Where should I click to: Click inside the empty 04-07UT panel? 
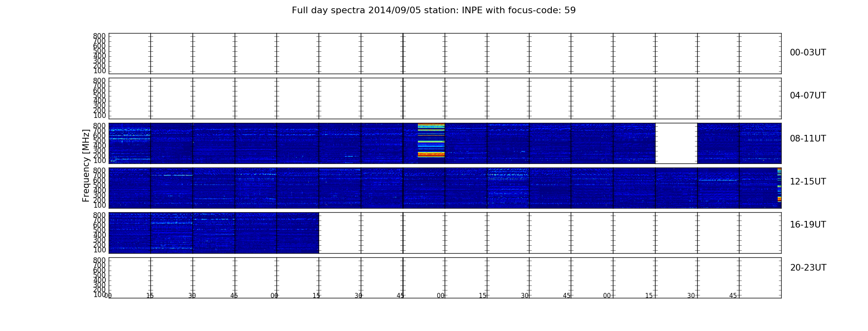tap(445, 98)
